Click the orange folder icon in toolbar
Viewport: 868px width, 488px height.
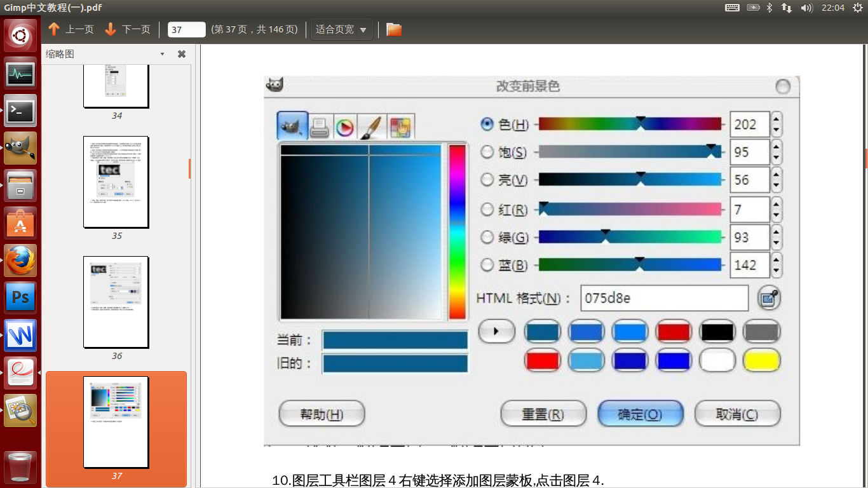point(394,29)
